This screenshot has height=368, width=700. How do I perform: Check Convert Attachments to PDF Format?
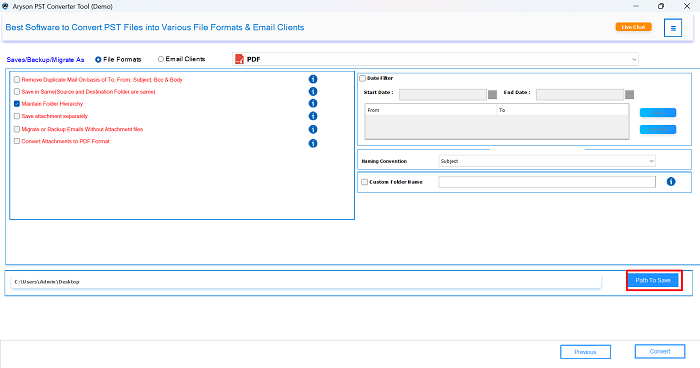click(17, 141)
